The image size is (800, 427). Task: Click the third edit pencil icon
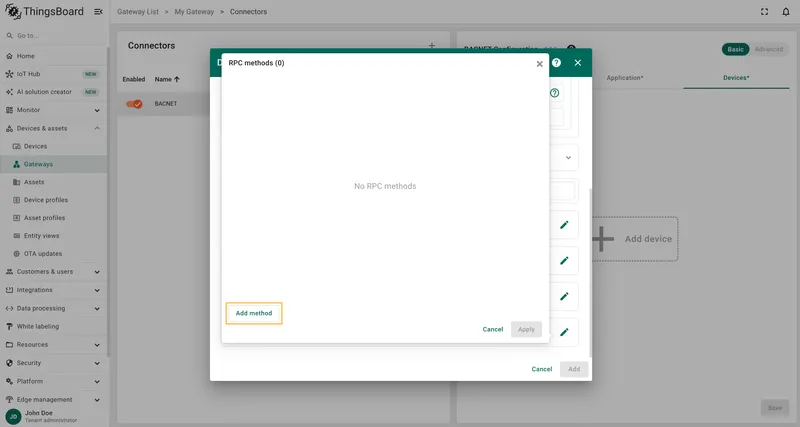click(x=564, y=296)
